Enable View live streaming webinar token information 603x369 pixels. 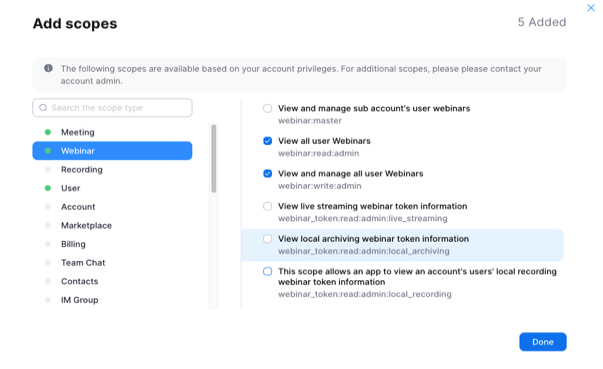pyautogui.click(x=268, y=206)
